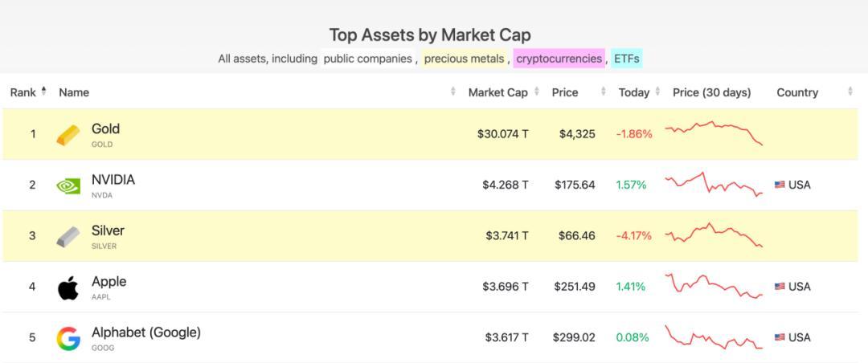Select the cryptocurrencies category tag
The width and height of the screenshot is (868, 363).
click(559, 59)
